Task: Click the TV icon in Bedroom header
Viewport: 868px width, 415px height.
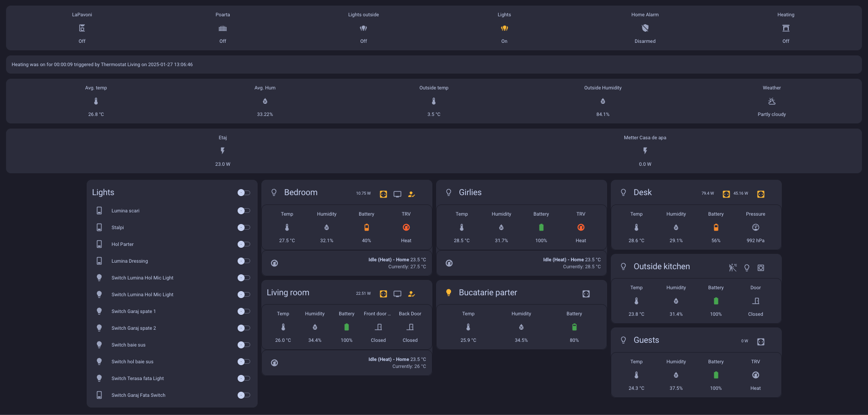Action: pyautogui.click(x=397, y=194)
